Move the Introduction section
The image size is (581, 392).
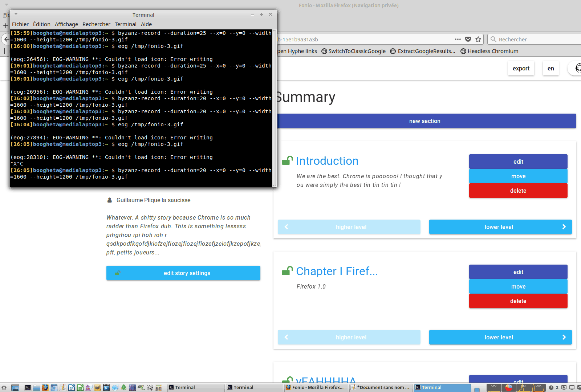coord(518,176)
